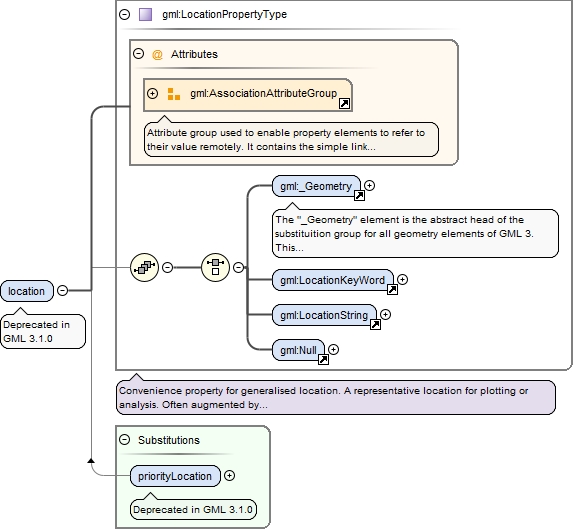
Task: Follow the gml:Null reference arrow
Action: [323, 359]
